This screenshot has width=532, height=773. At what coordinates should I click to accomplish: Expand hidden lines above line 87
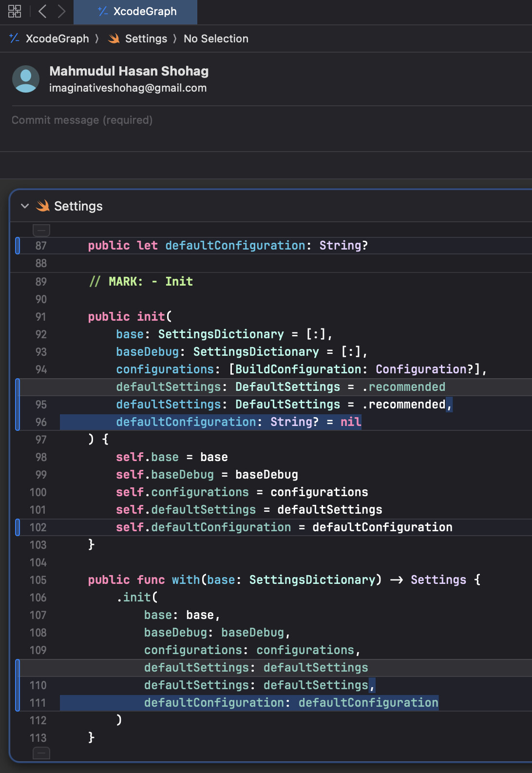pos(41,230)
